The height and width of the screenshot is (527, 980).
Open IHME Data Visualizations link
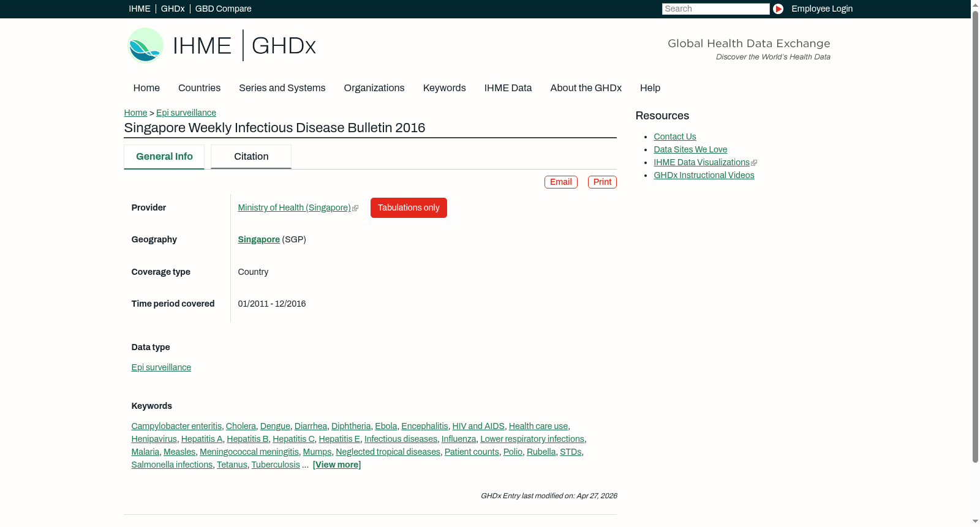[x=701, y=163]
